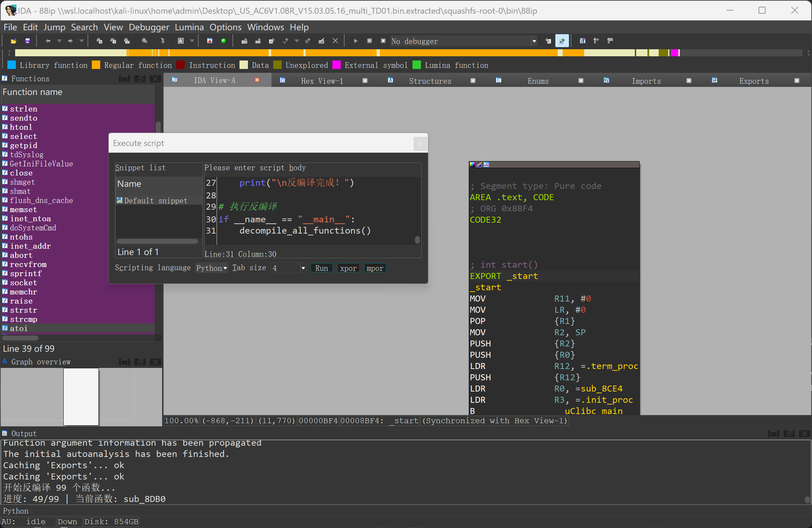The image size is (812, 528).
Task: Click the make code toolbar icon
Action: [x=244, y=41]
